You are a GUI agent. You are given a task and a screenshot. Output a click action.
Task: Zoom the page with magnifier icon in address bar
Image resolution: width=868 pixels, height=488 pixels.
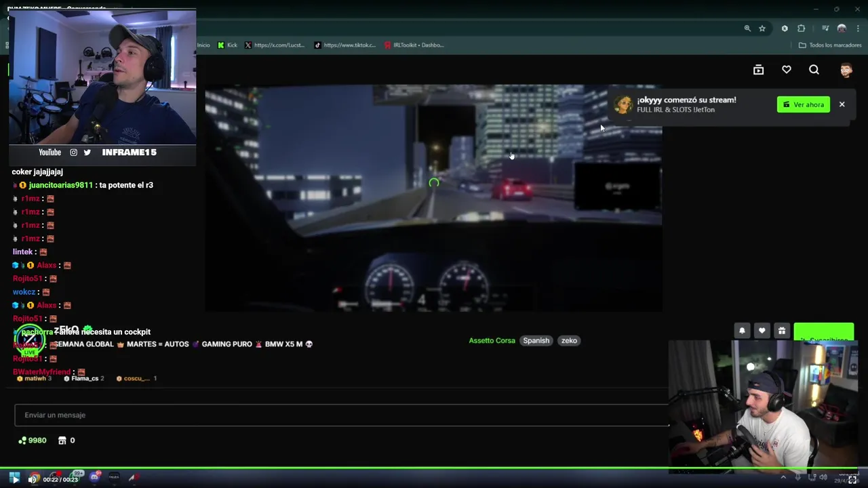click(x=747, y=28)
